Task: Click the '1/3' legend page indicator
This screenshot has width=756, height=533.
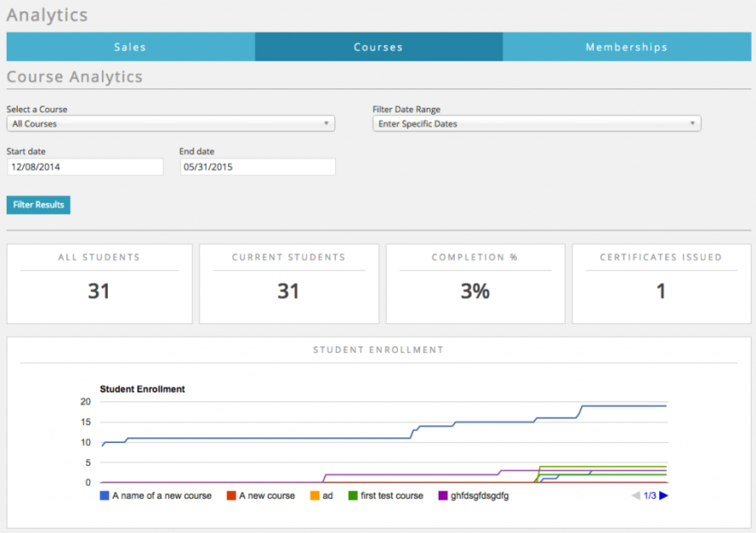Action: click(x=650, y=495)
